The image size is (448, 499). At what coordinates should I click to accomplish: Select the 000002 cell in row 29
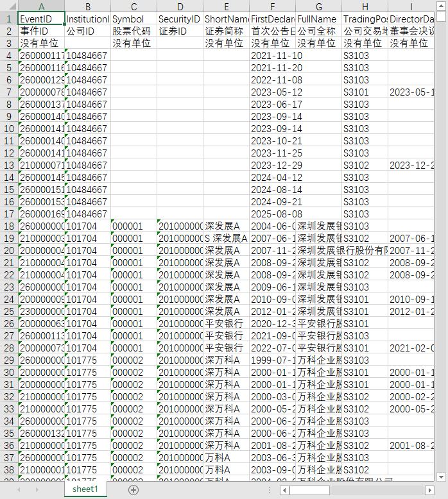coord(134,360)
